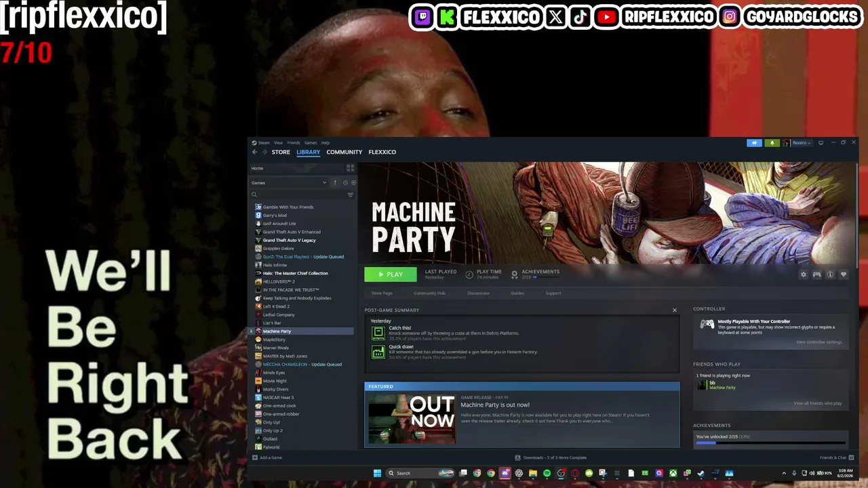This screenshot has height=488, width=868.
Task: Click the ready-to-play icon in sidebar
Action: point(353,182)
